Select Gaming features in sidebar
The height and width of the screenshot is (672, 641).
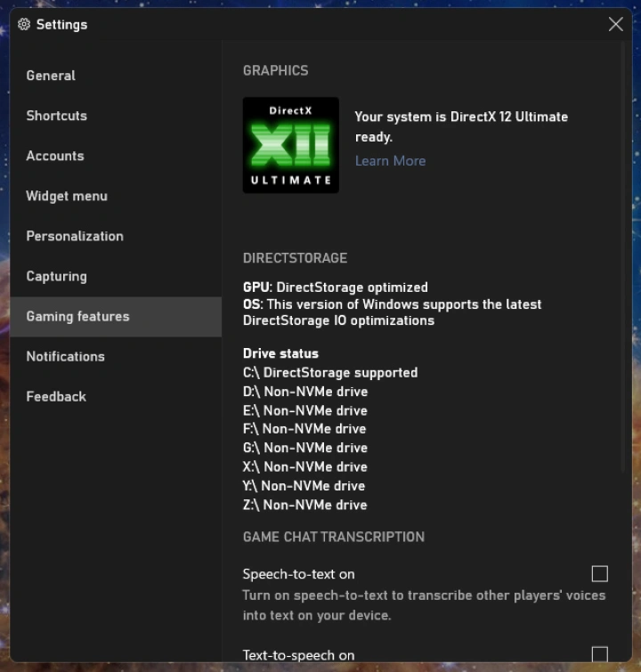point(77,316)
